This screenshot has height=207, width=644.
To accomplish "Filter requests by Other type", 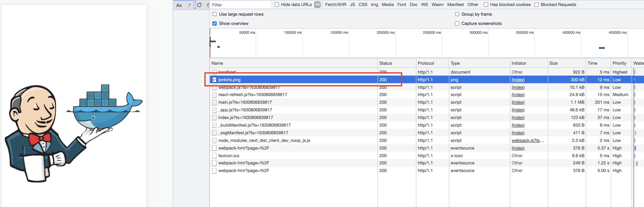I will coord(473,4).
